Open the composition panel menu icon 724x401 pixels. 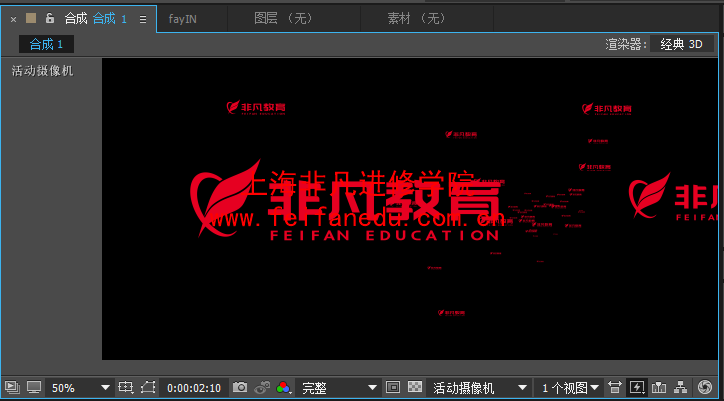[x=143, y=19]
